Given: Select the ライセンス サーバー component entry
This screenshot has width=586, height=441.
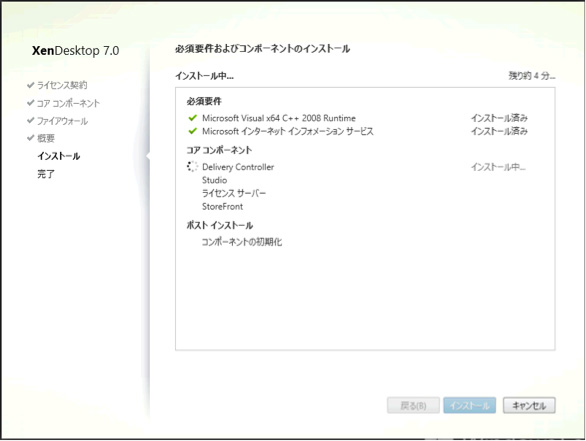Looking at the screenshot, I should click(x=234, y=193).
